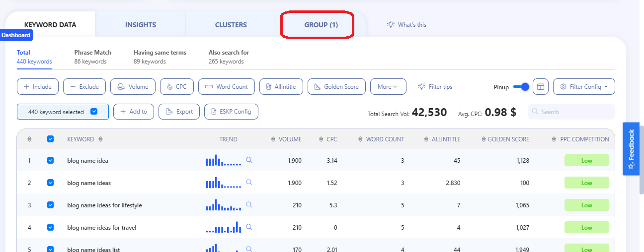Image resolution: width=644 pixels, height=252 pixels.
Task: Open the Feedback side tab
Action: (x=631, y=149)
